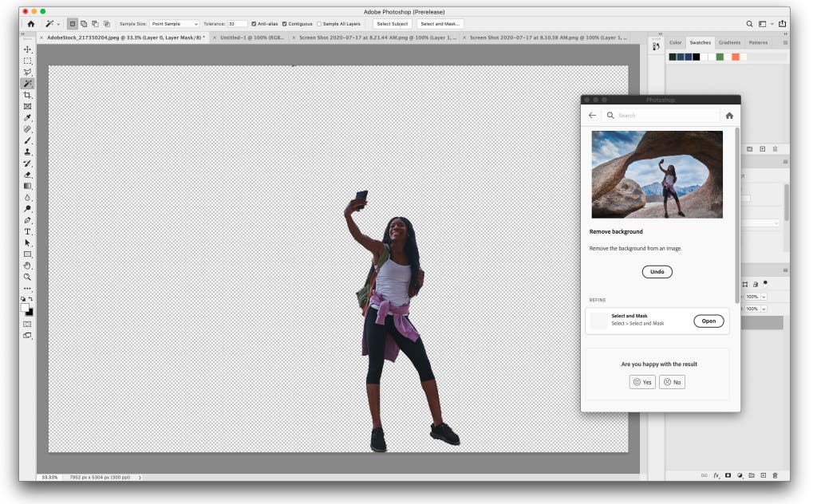Enable the Anti-alias checkbox
Viewport: 817px width, 504px height.
pyautogui.click(x=255, y=24)
